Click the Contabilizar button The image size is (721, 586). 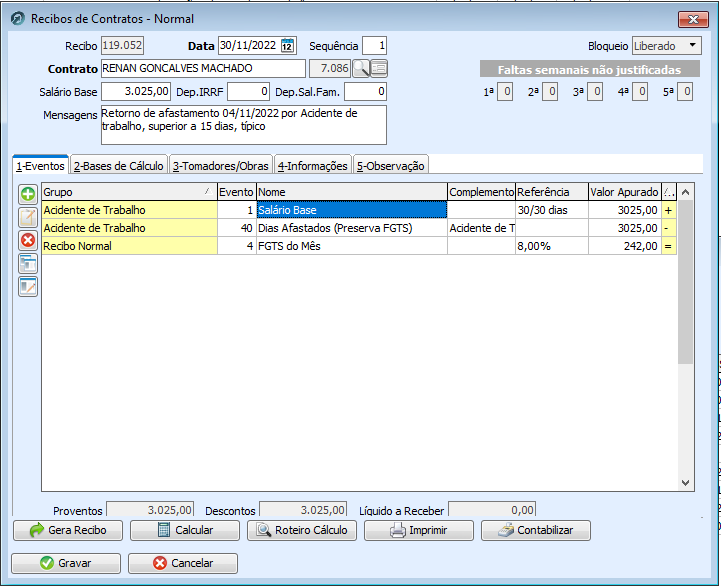pos(536,530)
